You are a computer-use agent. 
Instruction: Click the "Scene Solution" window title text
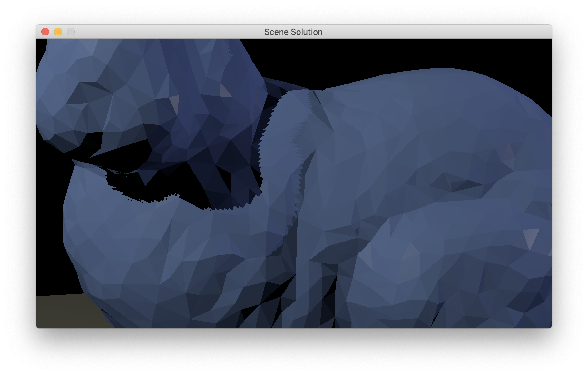(293, 32)
